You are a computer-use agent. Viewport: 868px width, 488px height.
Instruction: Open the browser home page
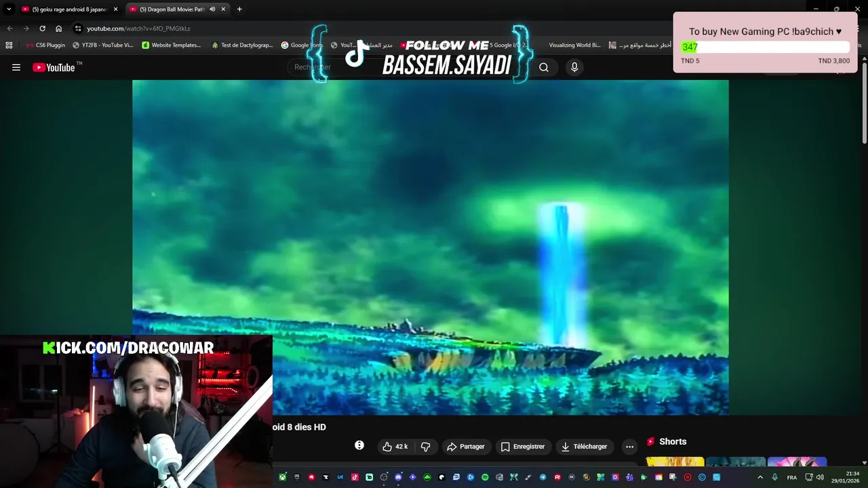pyautogui.click(x=59, y=28)
